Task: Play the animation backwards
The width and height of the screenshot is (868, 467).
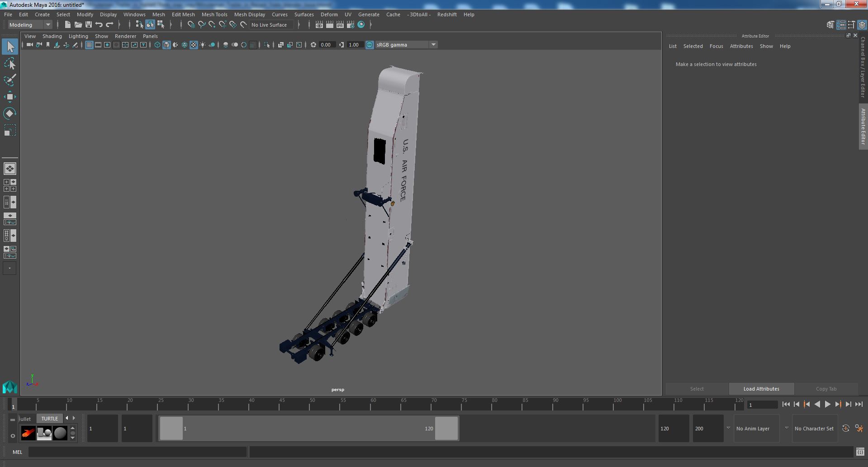Action: pyautogui.click(x=817, y=405)
